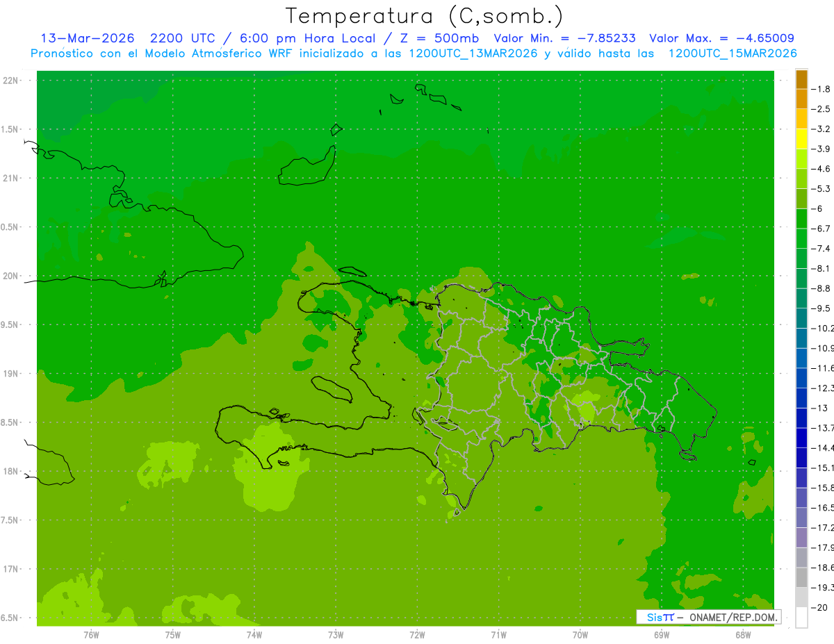Click the '22N' latitude label
The image size is (834, 644).
pos(10,81)
